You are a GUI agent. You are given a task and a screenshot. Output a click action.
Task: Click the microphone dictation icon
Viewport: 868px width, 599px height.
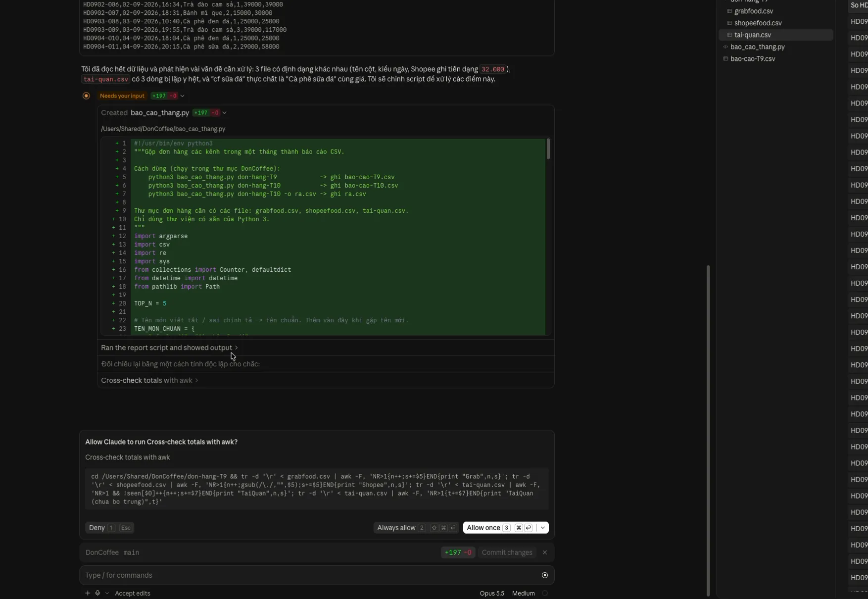97,593
